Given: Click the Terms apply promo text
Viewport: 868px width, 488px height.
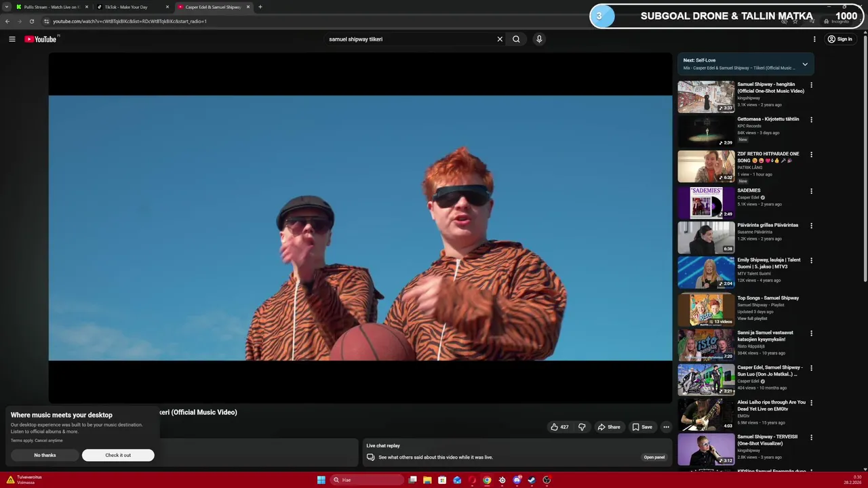Looking at the screenshot, I should point(37,441).
